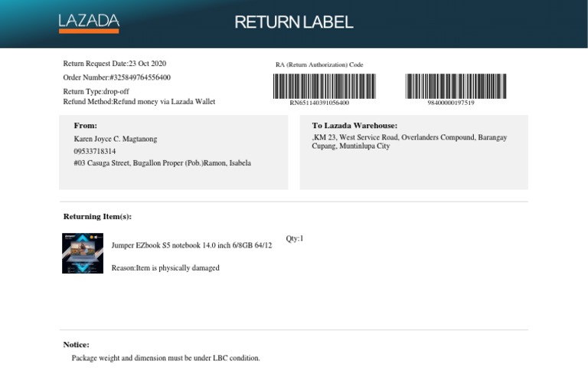This screenshot has height=387, width=588.
Task: Open the Jumper EZbook product thumbnail
Action: 83,254
